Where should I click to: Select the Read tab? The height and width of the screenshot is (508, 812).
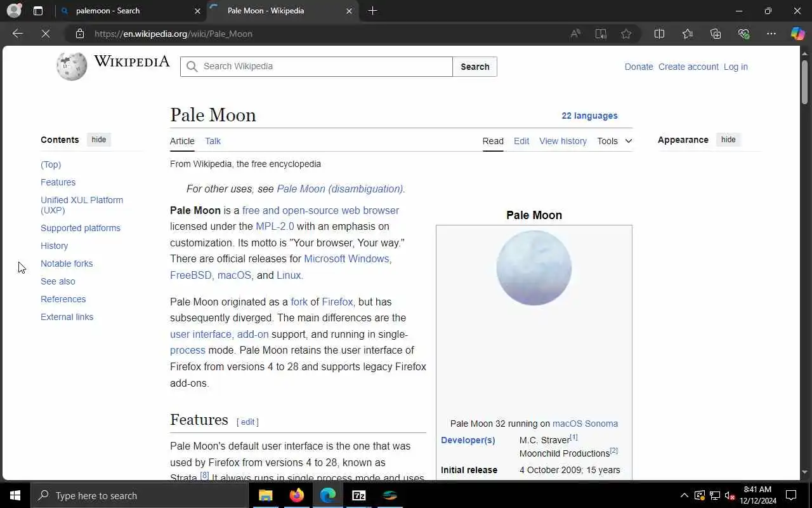(493, 141)
